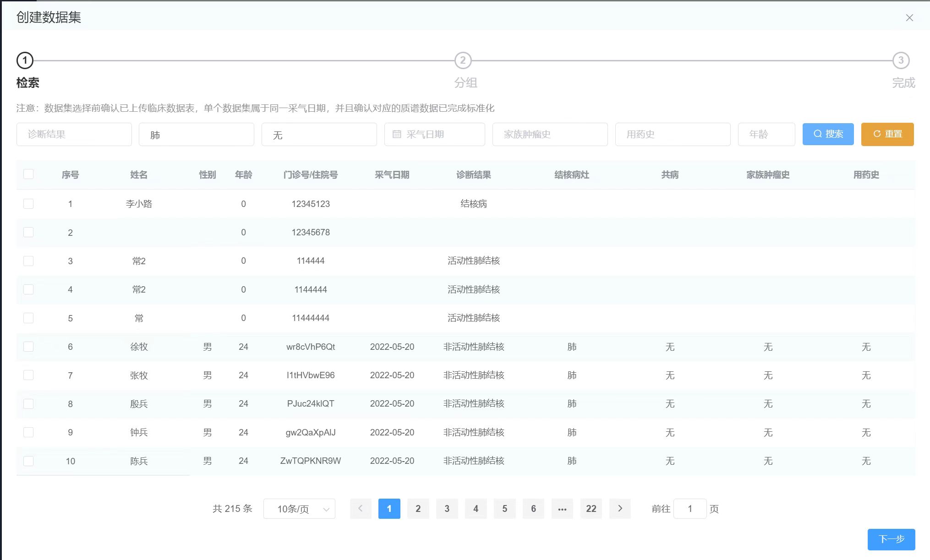The image size is (930, 560).
Task: Select row 3 checkbox with ID 114444
Action: 28,261
